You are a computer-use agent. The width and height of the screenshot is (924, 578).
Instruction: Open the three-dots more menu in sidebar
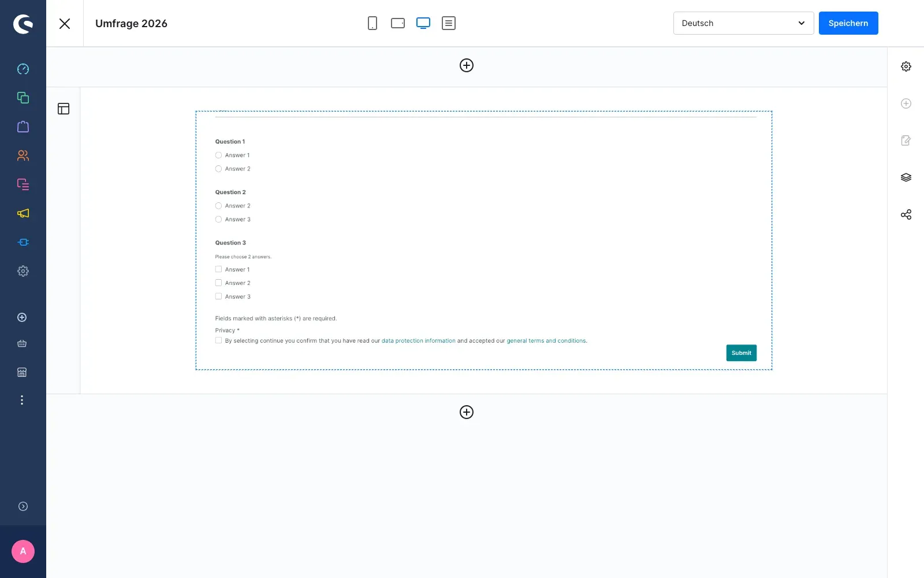[x=22, y=400]
